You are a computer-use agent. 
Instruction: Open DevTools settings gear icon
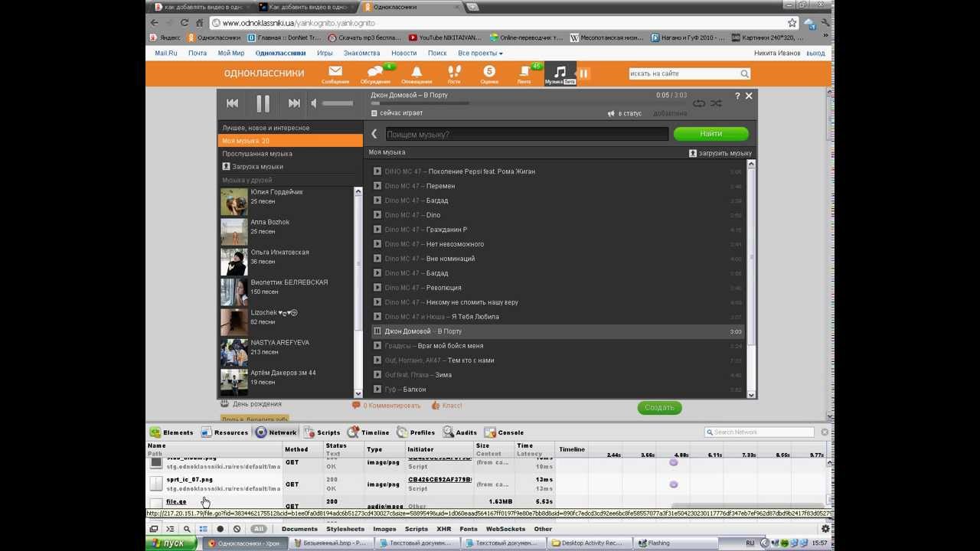[x=825, y=529]
